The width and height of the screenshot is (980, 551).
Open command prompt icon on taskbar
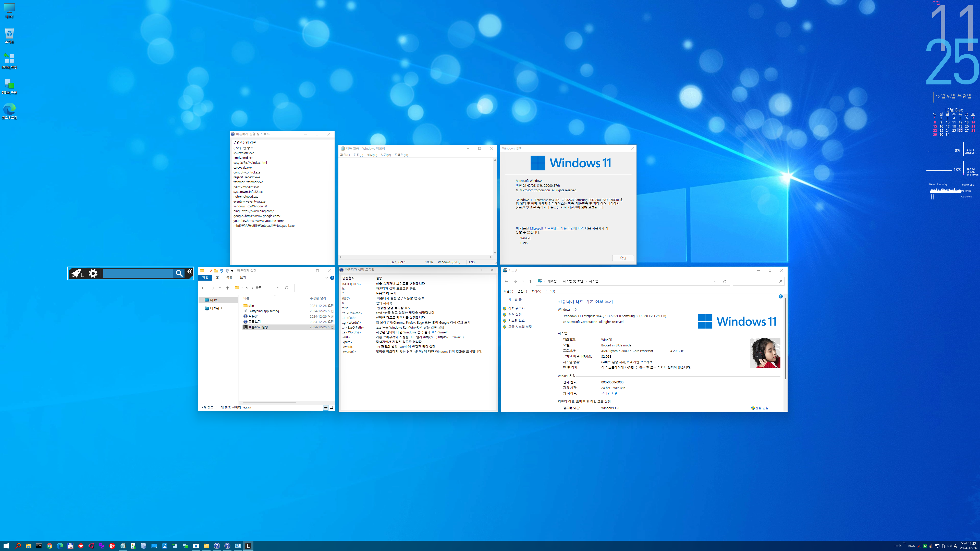point(39,546)
